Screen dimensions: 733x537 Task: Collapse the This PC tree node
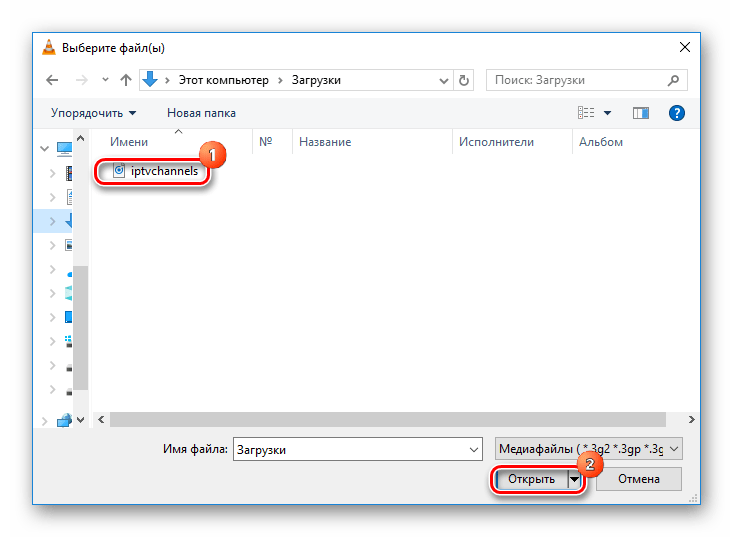44,149
